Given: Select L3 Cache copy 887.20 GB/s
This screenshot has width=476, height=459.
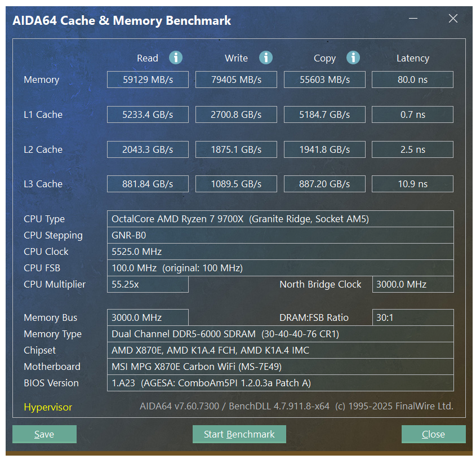Looking at the screenshot, I should pyautogui.click(x=324, y=184).
